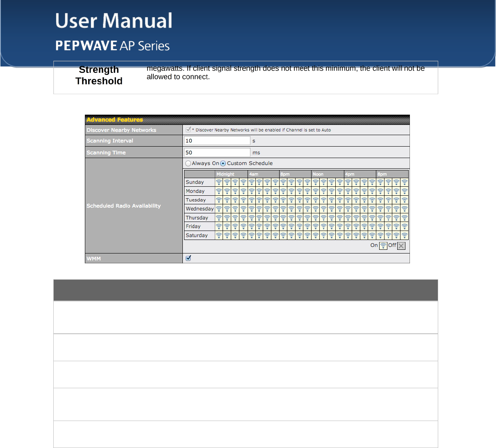
Task: Click the Scanning Time input field
Action: click(217, 152)
